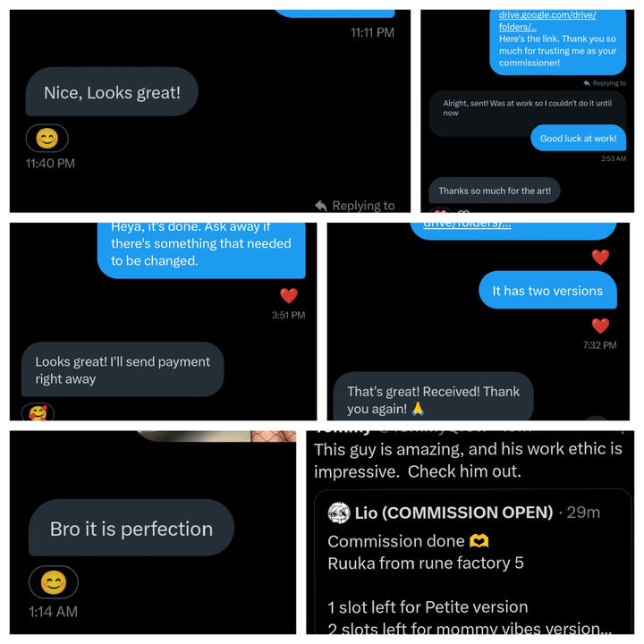Click the heart reaction above the 3:51 PM timestamp
This screenshot has height=644, width=644.
point(289,295)
